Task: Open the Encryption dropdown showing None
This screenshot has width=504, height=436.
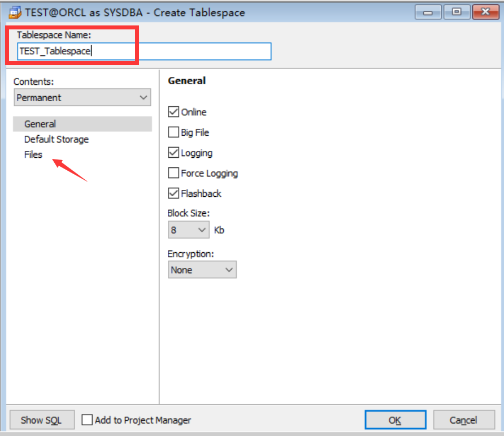Action: pyautogui.click(x=202, y=270)
